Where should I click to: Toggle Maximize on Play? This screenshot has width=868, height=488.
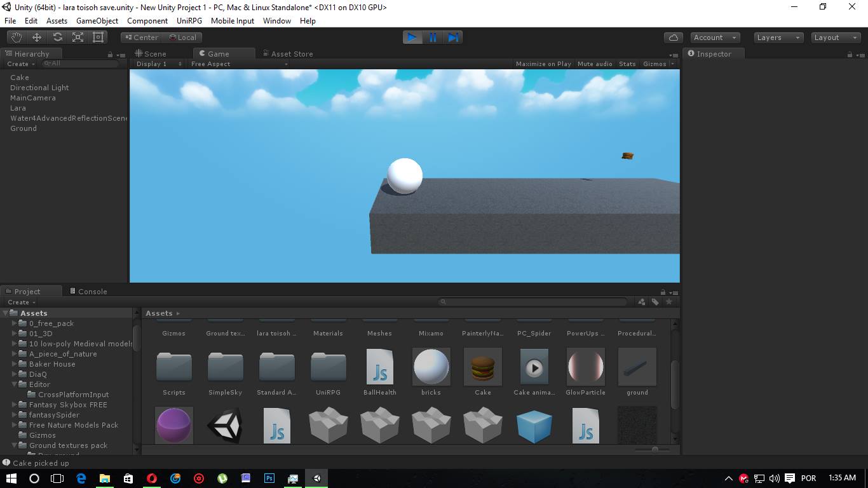pyautogui.click(x=543, y=64)
